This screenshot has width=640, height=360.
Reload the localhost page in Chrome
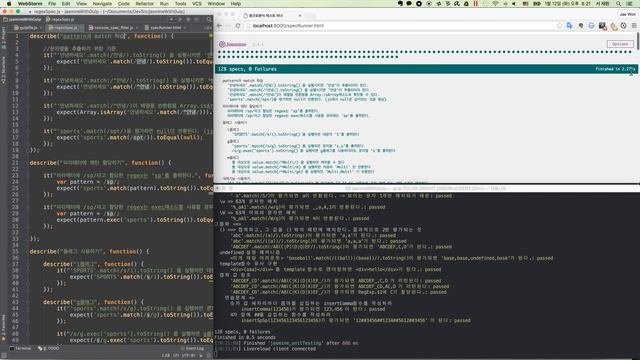coord(238,26)
